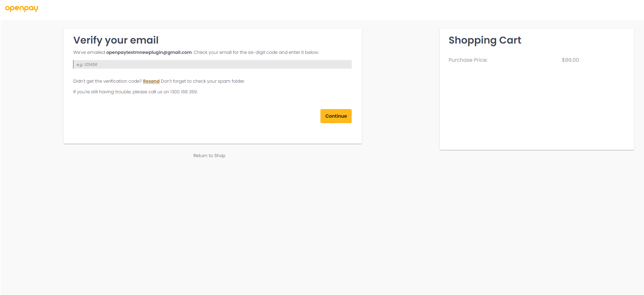
Task: Click empty space inside the Shopping Cart panel
Action: tap(536, 110)
